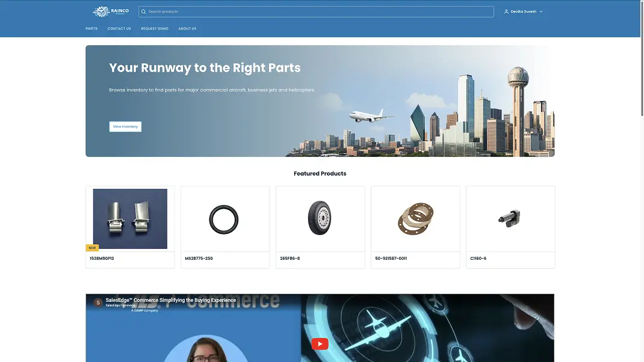The width and height of the screenshot is (644, 362).
Task: Open the Request Demo page
Action: (155, 29)
